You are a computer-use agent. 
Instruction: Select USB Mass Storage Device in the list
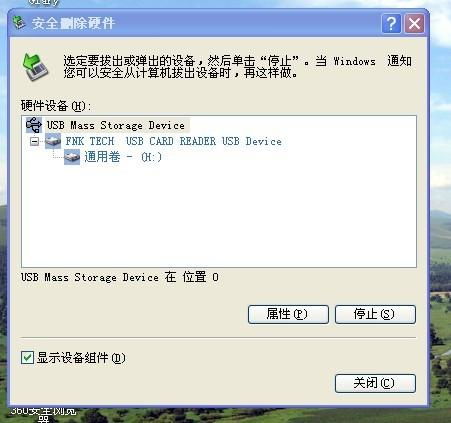point(115,125)
